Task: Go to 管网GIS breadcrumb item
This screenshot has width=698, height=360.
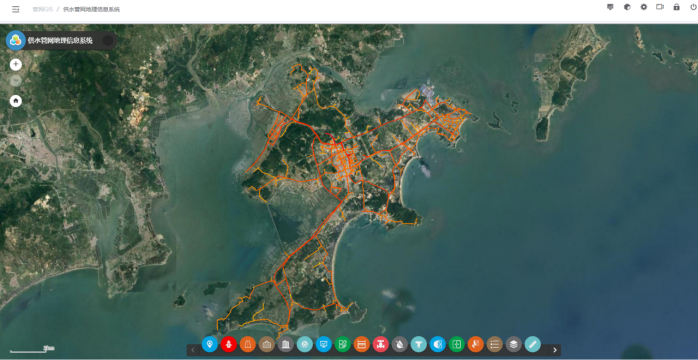Action: [x=42, y=9]
